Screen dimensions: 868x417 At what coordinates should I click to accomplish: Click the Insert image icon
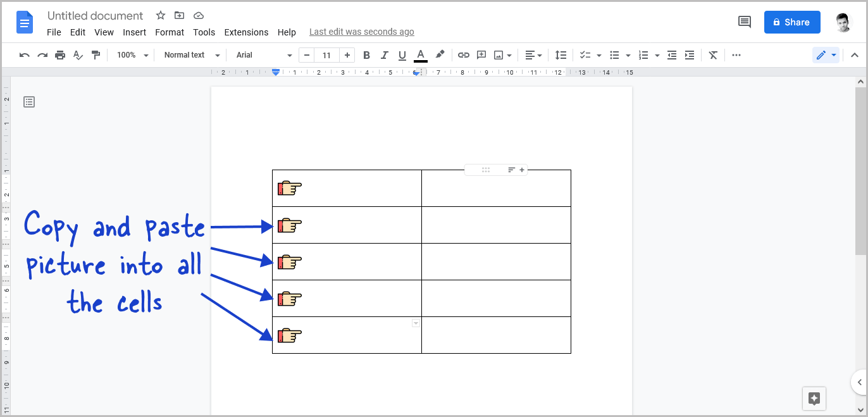499,55
